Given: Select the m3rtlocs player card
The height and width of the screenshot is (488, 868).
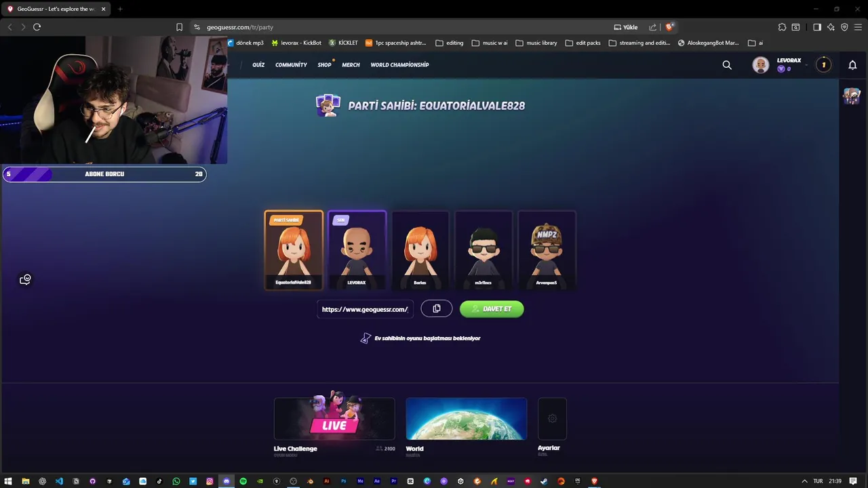Looking at the screenshot, I should [x=484, y=250].
